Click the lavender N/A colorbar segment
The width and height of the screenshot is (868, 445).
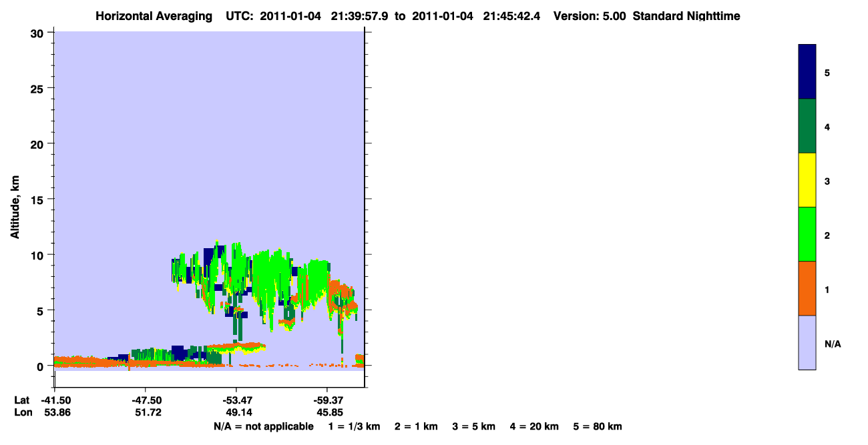[x=807, y=342]
